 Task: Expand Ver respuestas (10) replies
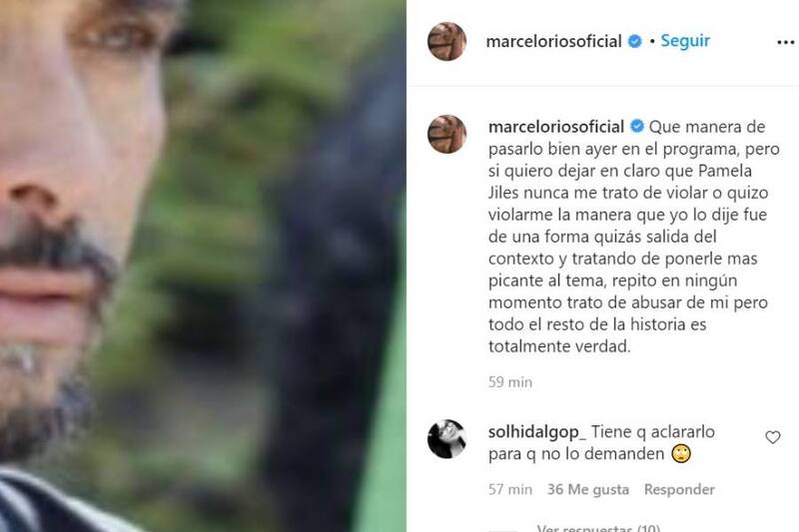[598, 528]
